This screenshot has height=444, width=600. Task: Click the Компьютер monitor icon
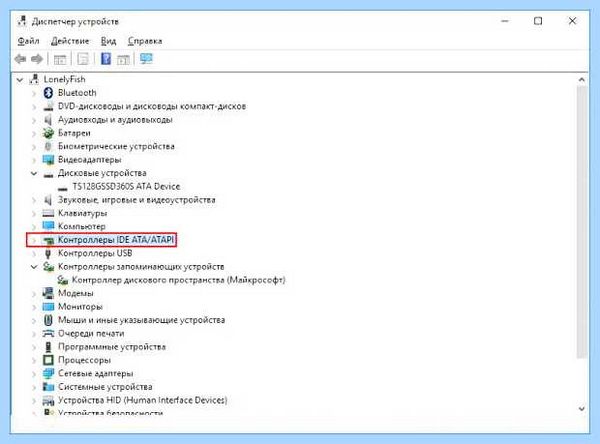tap(48, 226)
